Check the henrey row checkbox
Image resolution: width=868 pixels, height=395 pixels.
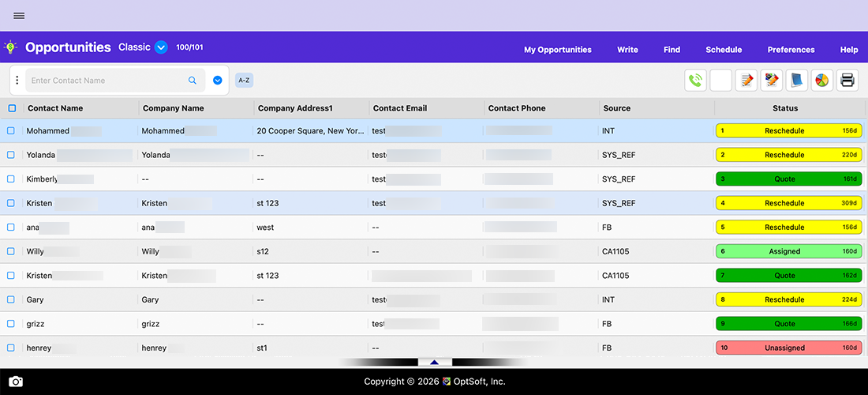(x=10, y=348)
